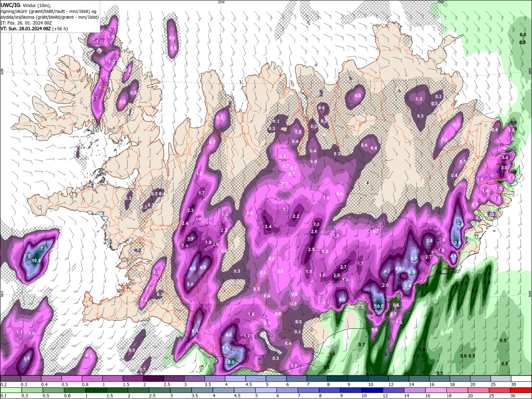The image size is (532, 399).
Task: Click the "10.1" value off the west coast
Action: coord(36,261)
